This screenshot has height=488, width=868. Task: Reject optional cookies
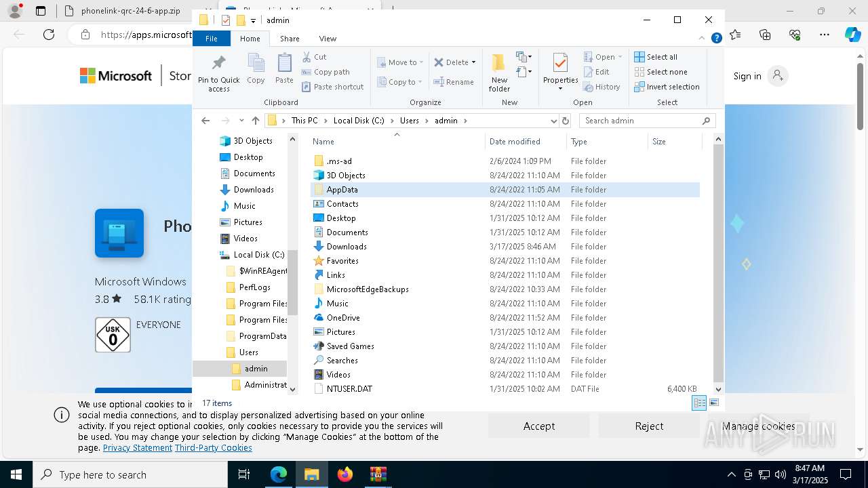649,426
